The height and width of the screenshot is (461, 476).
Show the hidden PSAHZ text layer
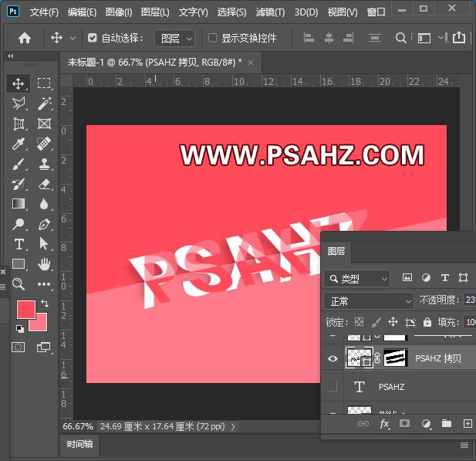(x=332, y=387)
